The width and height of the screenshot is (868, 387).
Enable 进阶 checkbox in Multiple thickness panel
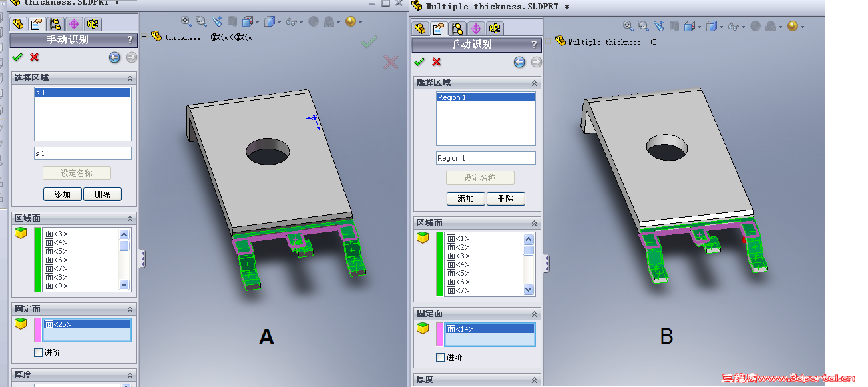coord(440,357)
